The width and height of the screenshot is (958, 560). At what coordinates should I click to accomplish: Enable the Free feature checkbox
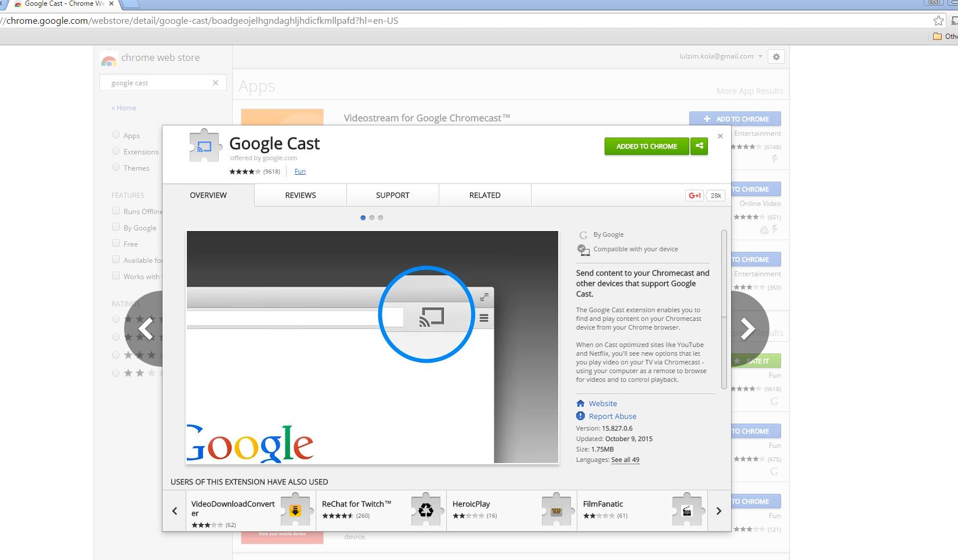point(115,243)
